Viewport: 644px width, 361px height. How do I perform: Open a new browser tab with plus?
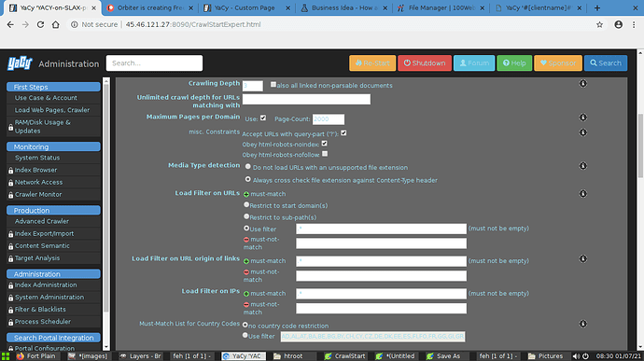597,7
